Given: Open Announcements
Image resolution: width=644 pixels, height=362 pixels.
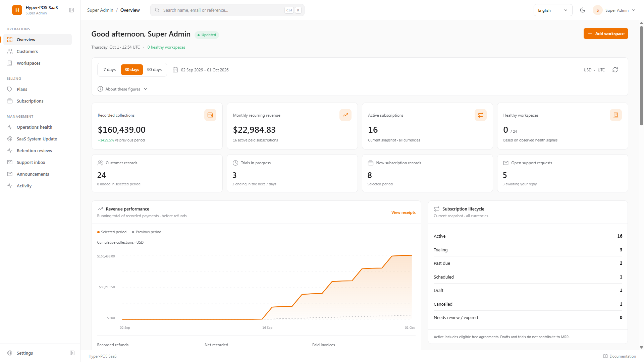Looking at the screenshot, I should point(38,174).
